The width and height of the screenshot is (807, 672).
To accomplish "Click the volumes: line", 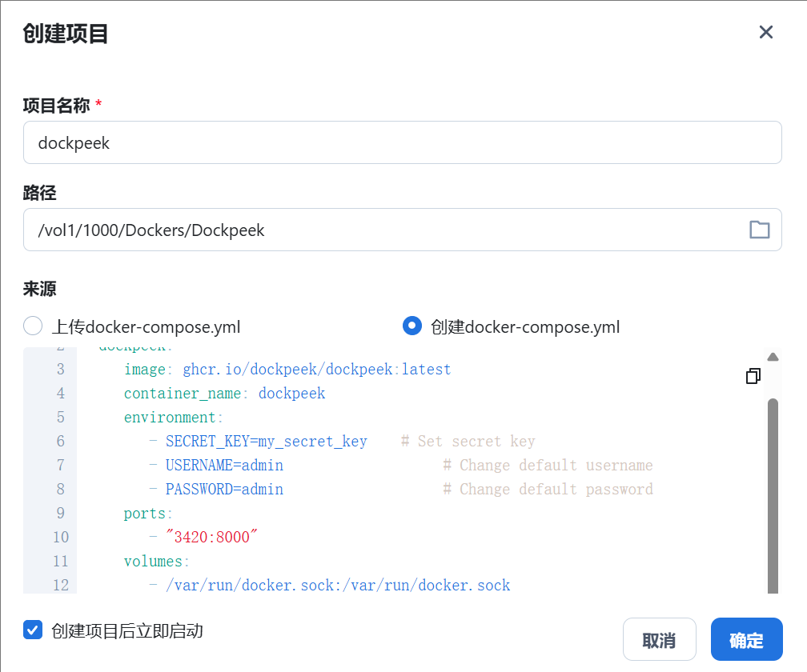I will [156, 561].
